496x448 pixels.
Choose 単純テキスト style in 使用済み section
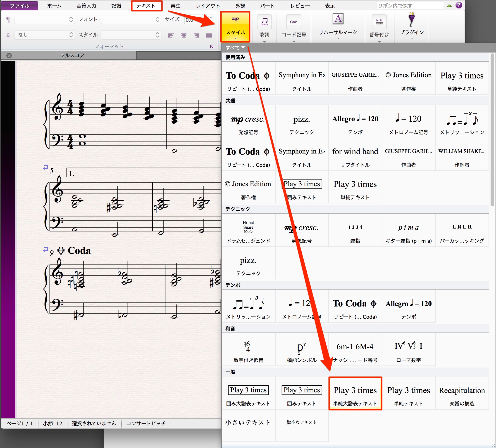[x=462, y=78]
